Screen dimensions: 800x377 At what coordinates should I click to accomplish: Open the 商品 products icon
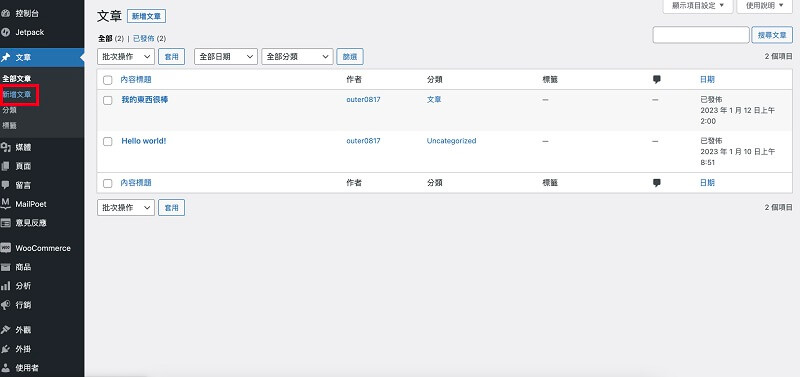pyautogui.click(x=6, y=267)
